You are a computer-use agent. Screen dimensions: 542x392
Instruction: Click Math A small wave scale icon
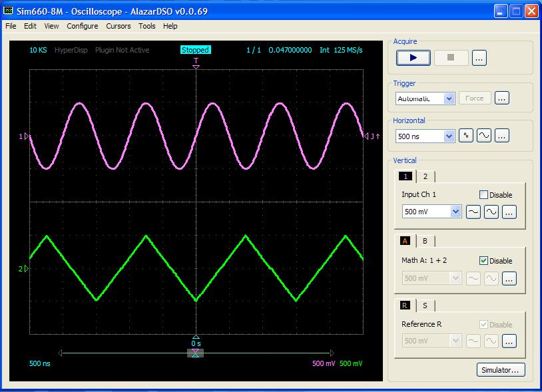tap(473, 278)
